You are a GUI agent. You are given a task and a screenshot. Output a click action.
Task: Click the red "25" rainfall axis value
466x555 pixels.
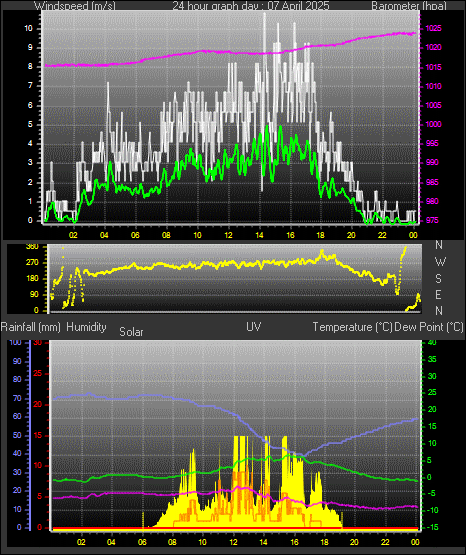point(38,373)
